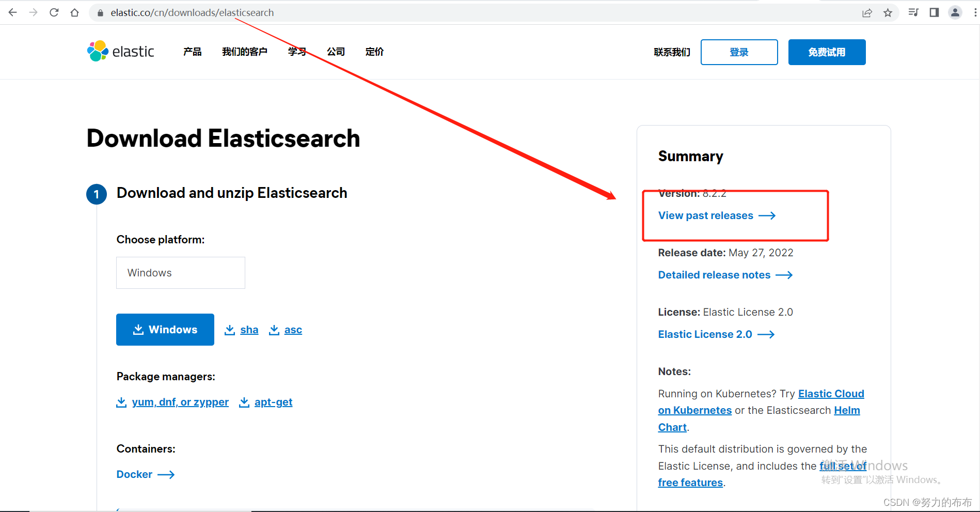
Task: Toggle the browser side panel icon
Action: coord(934,12)
